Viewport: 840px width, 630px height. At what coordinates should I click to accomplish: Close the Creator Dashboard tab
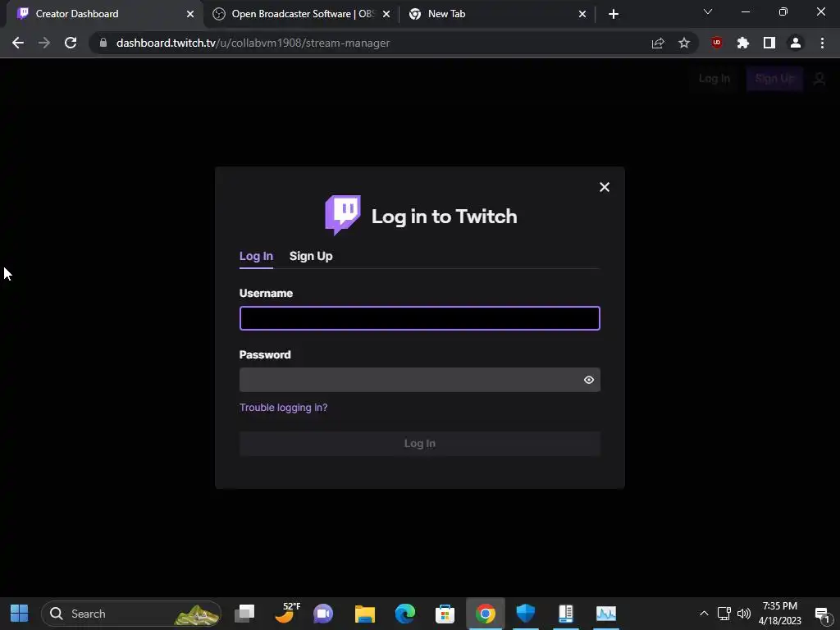pyautogui.click(x=190, y=14)
